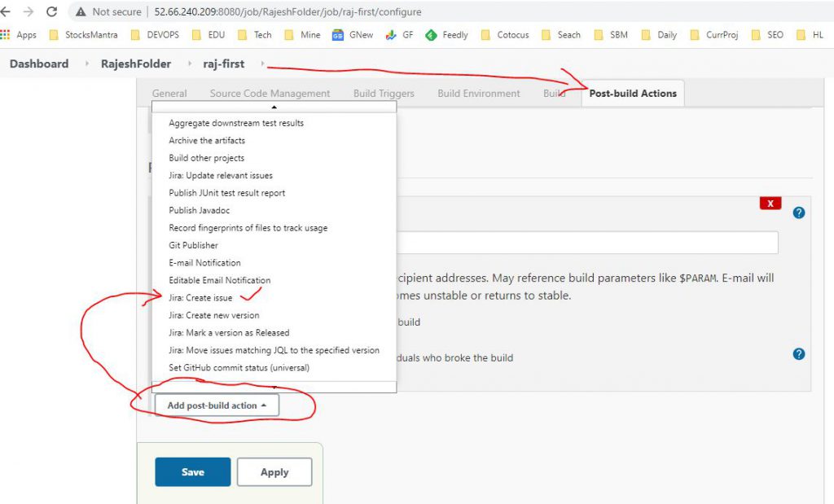834x504 pixels.
Task: Click the recipients text input field
Action: [586, 243]
